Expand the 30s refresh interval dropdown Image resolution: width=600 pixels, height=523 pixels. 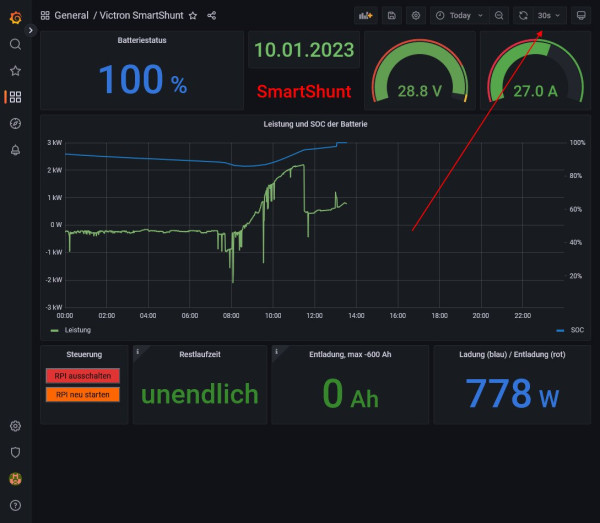pos(550,16)
